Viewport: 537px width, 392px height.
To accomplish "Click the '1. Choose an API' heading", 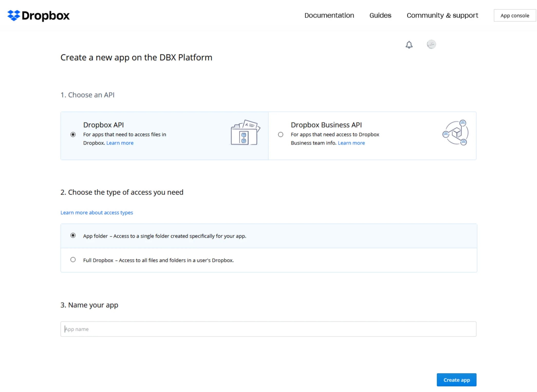I will [x=87, y=95].
